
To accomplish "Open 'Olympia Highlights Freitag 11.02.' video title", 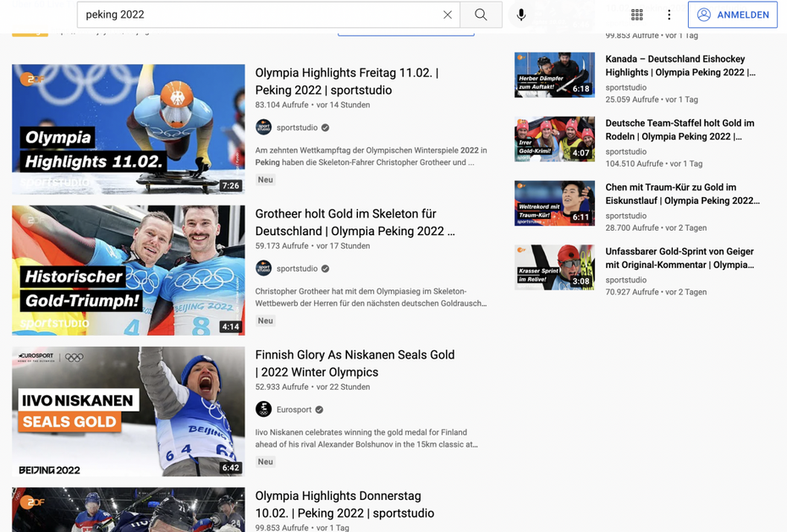I will (x=347, y=81).
